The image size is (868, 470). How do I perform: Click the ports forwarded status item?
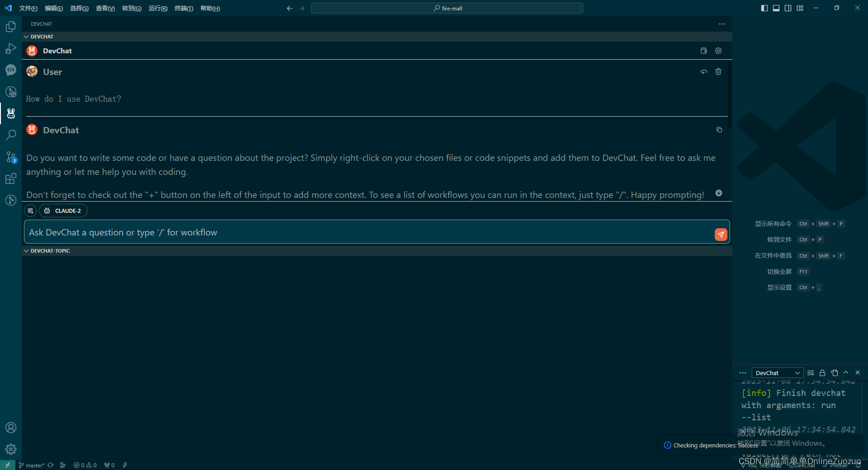(109, 465)
